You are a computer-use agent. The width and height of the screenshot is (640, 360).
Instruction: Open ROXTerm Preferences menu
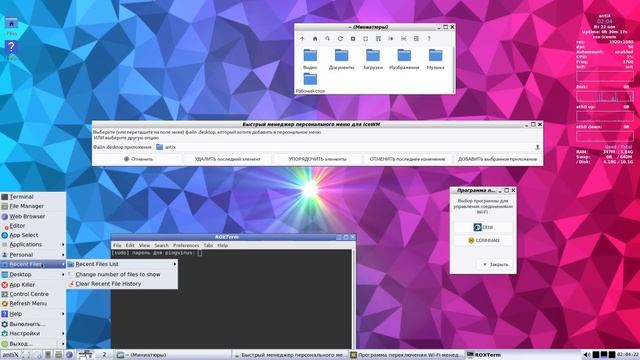click(186, 245)
